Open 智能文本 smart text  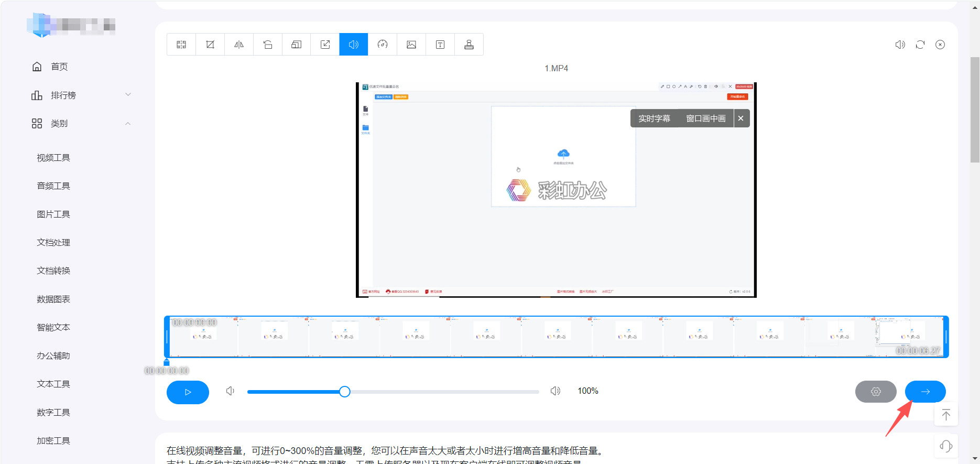pos(53,328)
